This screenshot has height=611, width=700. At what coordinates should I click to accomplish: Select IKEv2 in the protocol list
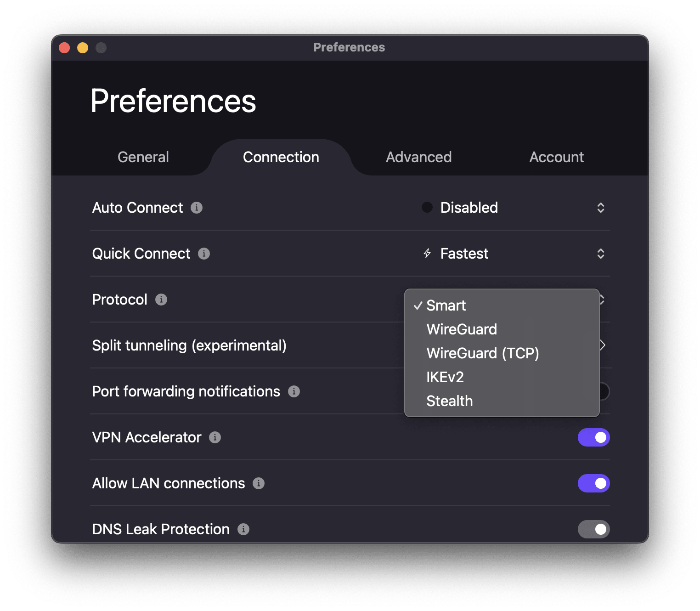click(445, 377)
